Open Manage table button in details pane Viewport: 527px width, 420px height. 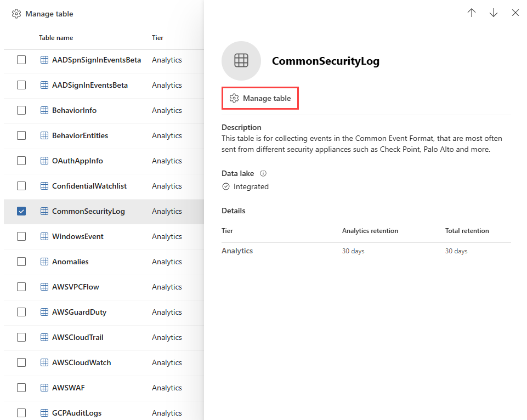click(260, 98)
